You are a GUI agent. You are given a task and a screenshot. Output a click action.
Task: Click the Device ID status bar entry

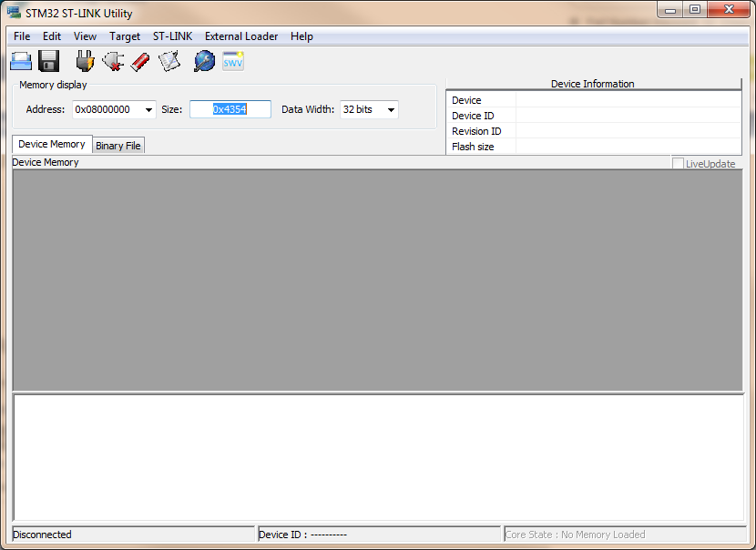coord(380,535)
